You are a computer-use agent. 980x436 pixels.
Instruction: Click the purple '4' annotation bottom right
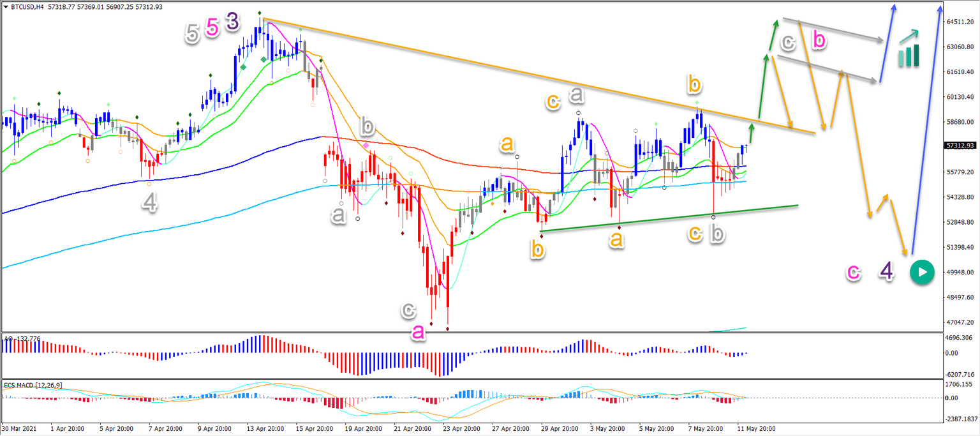(886, 273)
